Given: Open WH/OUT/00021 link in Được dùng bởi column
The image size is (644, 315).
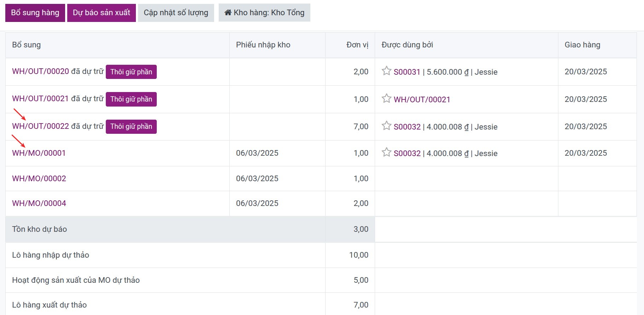Looking at the screenshot, I should tap(422, 100).
